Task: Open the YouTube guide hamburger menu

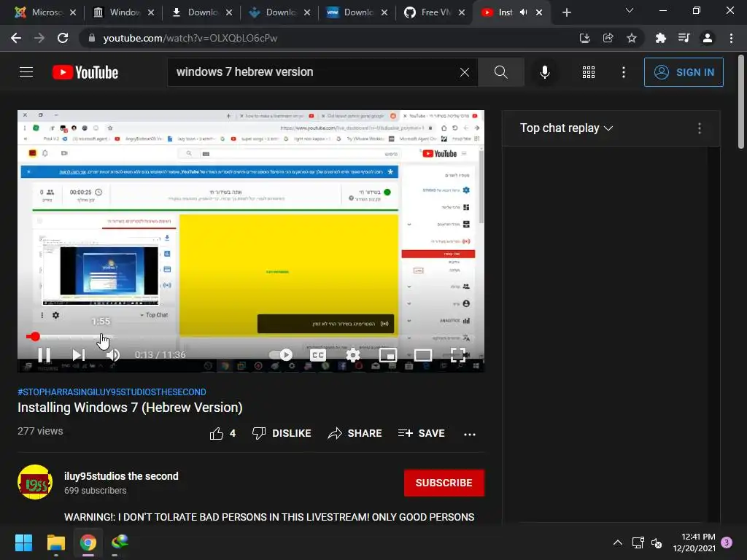Action: click(26, 72)
